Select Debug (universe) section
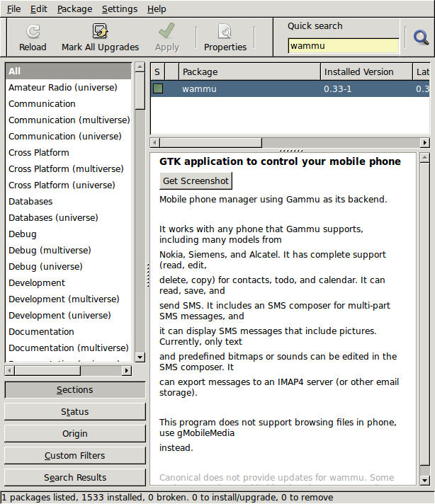This screenshot has width=435, height=504. click(x=69, y=266)
